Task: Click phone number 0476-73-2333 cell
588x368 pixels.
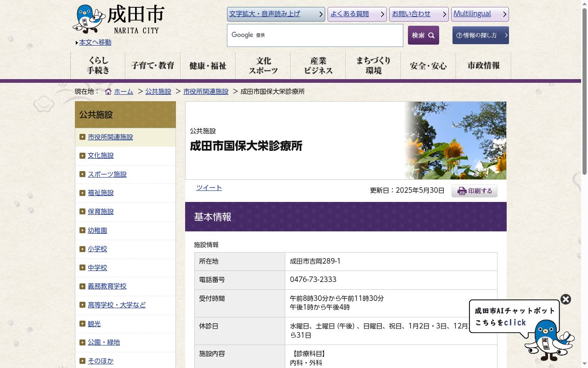Action: (391, 280)
